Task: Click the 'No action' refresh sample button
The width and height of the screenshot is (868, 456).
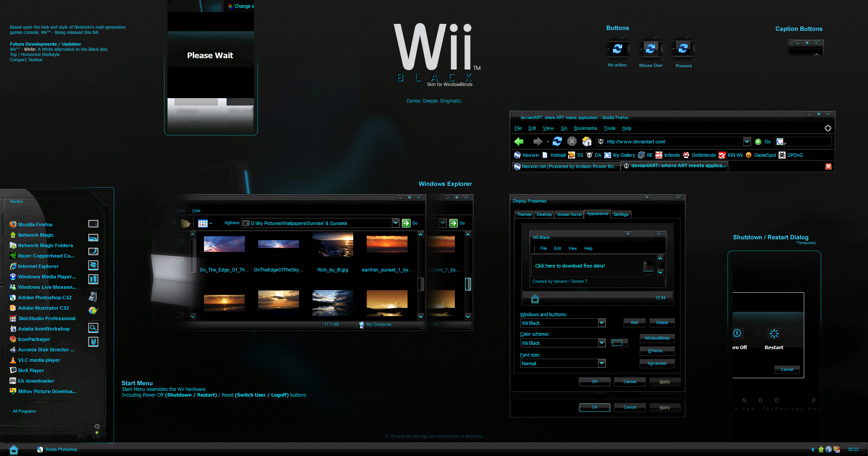Action: click(x=617, y=49)
